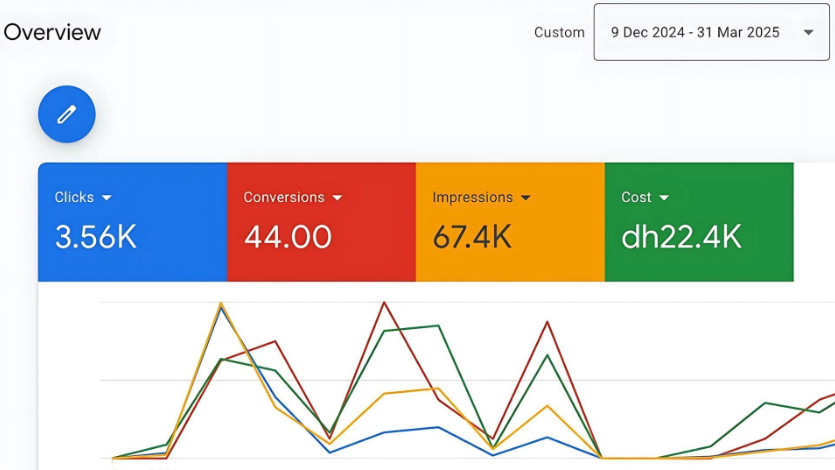
Task: Select the Clicks label on the blue card
Action: tap(74, 197)
